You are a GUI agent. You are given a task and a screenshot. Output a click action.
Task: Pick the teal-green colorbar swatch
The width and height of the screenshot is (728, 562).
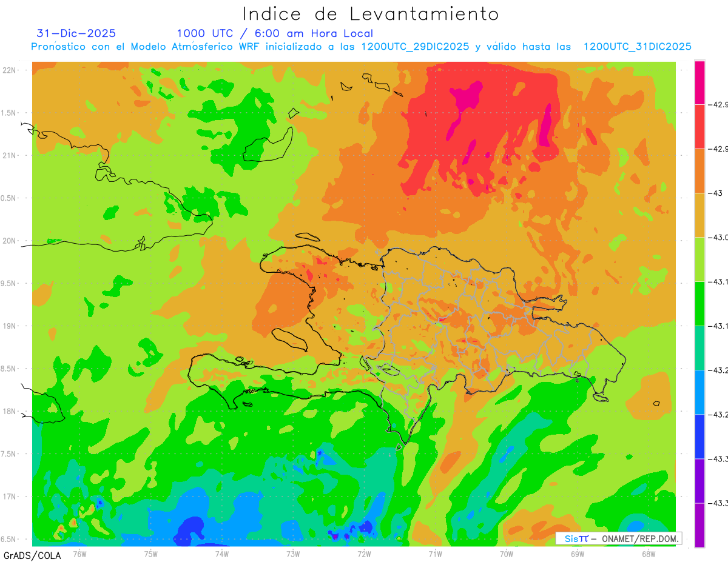click(x=700, y=348)
